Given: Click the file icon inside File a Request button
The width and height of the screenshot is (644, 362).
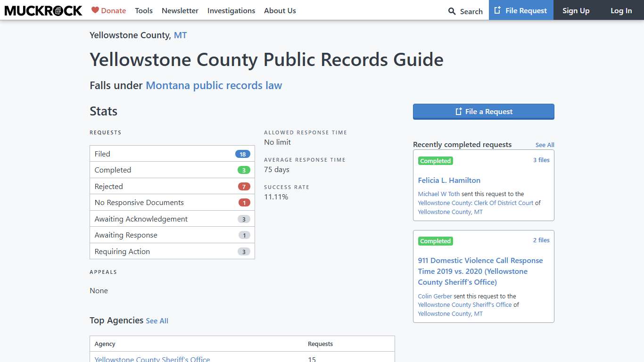Looking at the screenshot, I should 458,111.
